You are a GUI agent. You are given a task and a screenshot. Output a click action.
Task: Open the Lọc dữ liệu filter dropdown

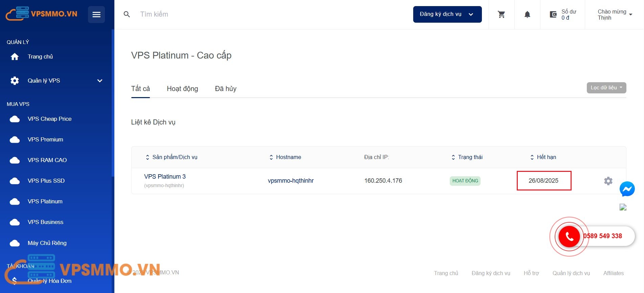click(x=606, y=88)
